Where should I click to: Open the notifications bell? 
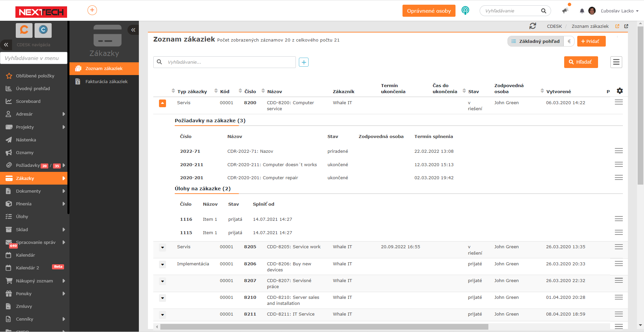pyautogui.click(x=582, y=11)
